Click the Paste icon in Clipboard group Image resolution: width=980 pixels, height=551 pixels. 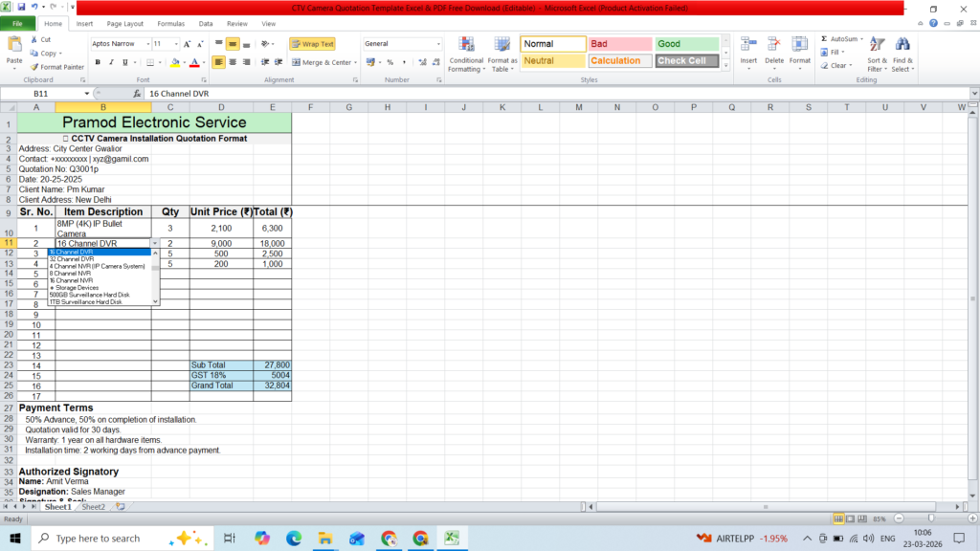tap(13, 45)
